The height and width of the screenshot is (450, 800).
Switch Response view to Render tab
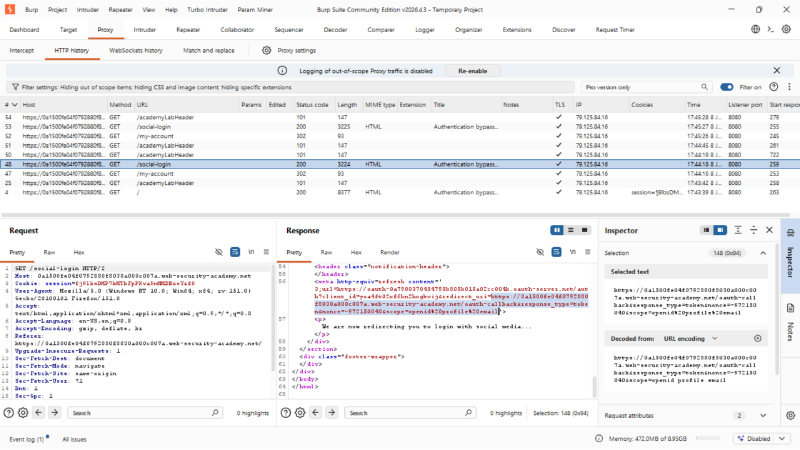pyautogui.click(x=390, y=252)
